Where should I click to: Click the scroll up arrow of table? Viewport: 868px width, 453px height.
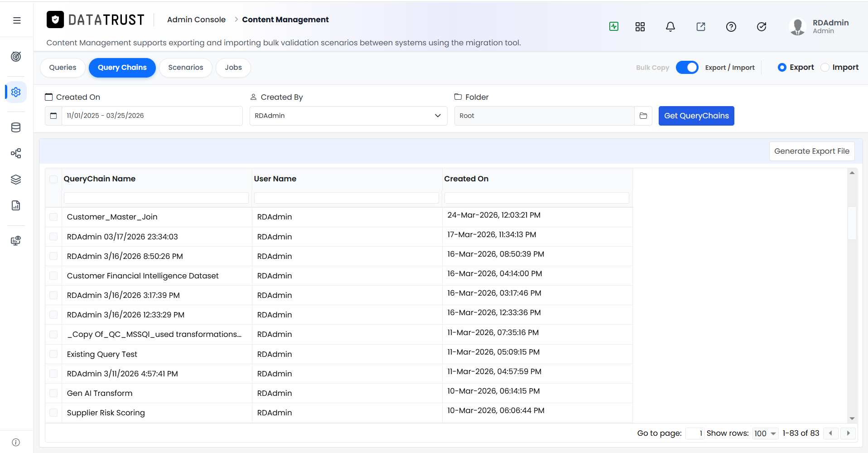pos(852,173)
